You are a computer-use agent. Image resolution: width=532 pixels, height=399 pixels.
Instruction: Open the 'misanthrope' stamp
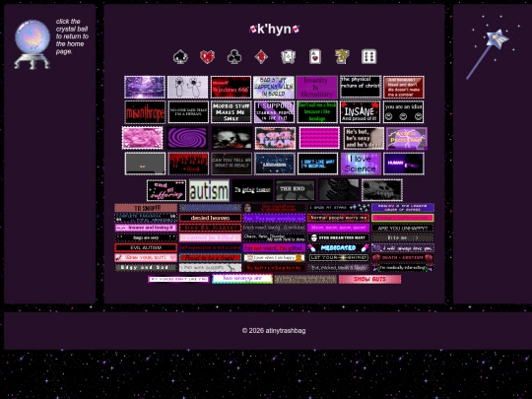click(x=145, y=112)
